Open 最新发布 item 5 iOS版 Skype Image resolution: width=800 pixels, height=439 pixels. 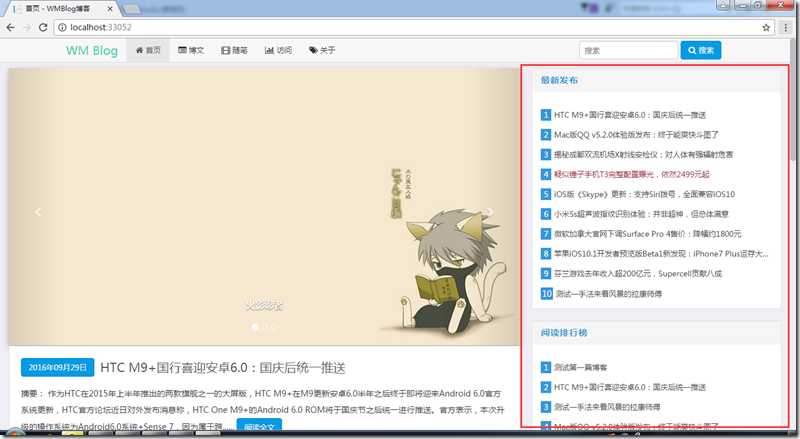tap(644, 194)
